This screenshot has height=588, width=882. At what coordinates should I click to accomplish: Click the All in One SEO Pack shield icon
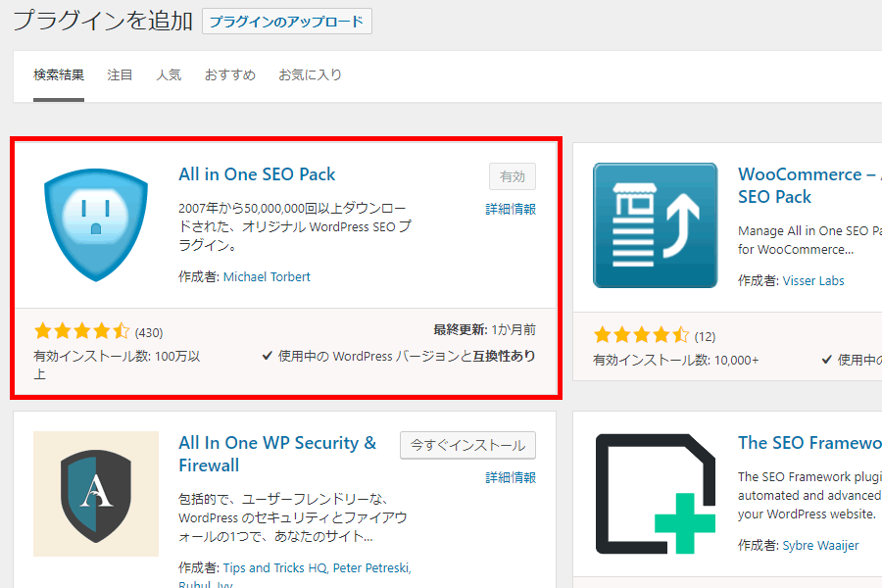point(96,224)
